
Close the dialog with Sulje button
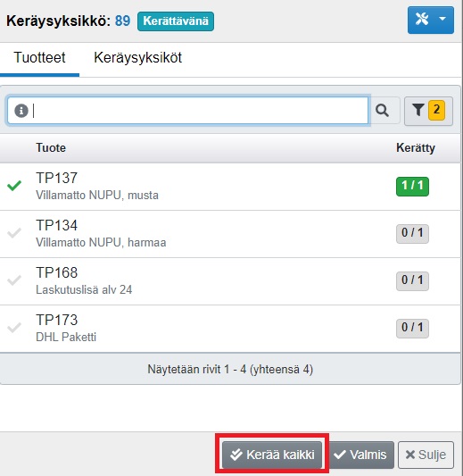click(x=426, y=455)
